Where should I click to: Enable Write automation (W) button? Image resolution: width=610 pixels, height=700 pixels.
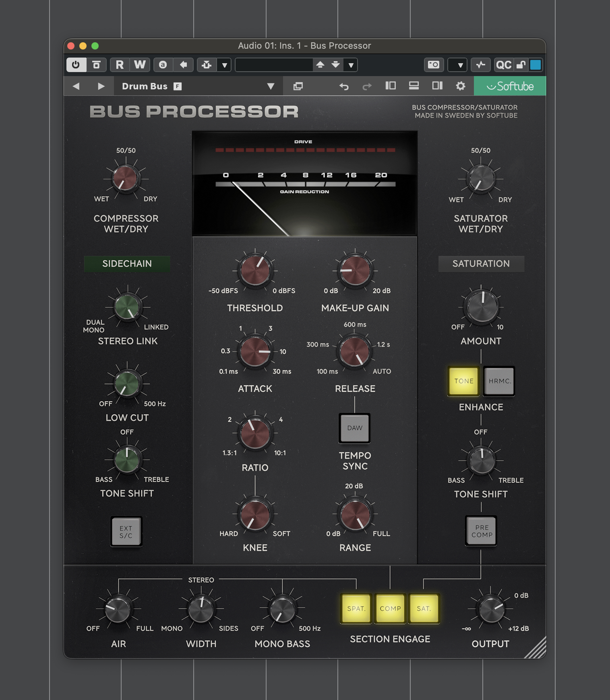(140, 65)
